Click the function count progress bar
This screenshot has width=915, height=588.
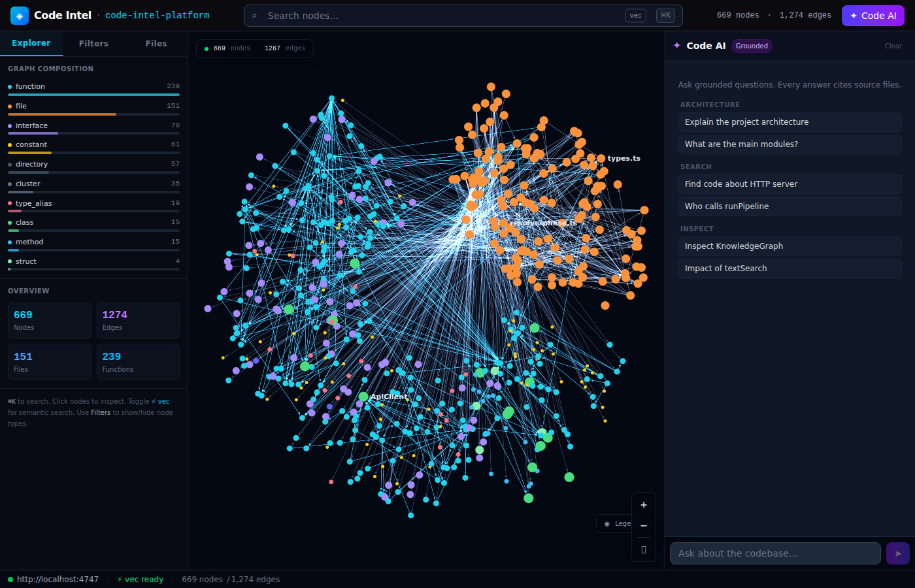[93, 95]
